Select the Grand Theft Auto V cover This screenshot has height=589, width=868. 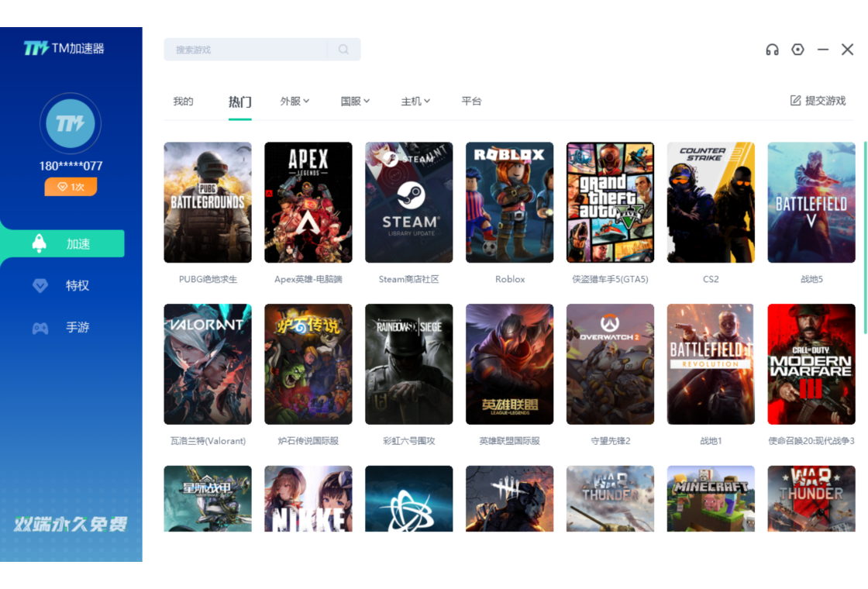pos(610,202)
